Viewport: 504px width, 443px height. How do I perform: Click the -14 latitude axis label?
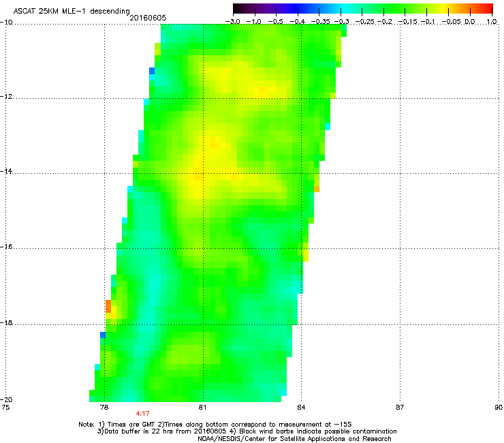pos(6,171)
